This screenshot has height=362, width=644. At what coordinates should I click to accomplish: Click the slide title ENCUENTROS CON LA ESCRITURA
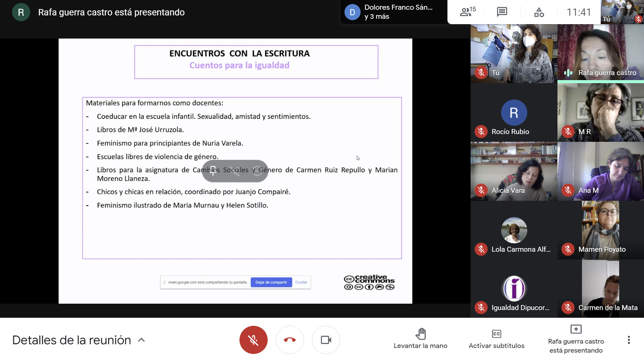click(239, 54)
